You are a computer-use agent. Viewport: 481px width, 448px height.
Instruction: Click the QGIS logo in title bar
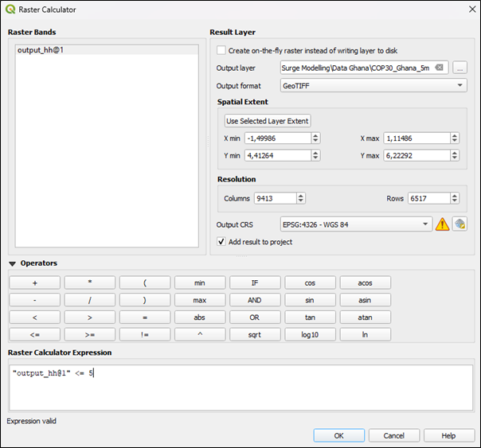tap(10, 10)
